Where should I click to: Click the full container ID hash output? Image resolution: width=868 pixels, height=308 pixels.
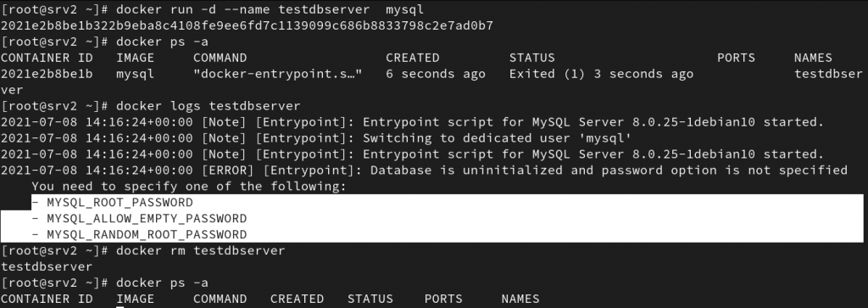click(x=247, y=25)
